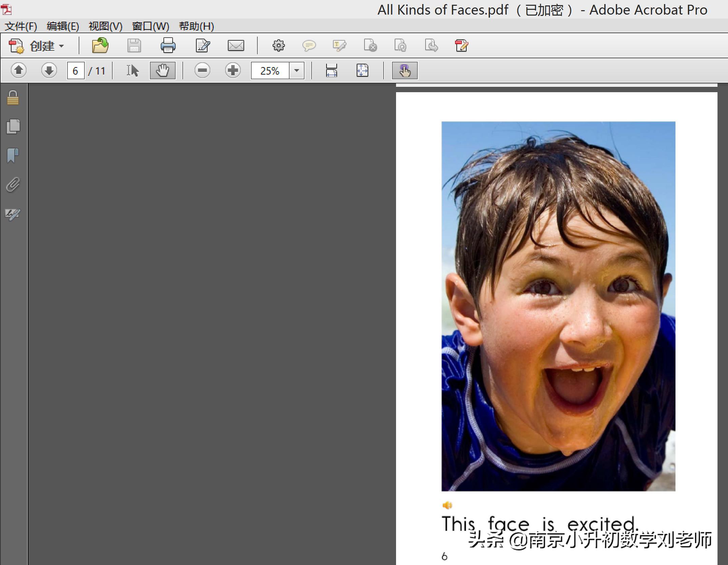Open the page thumbnails panel

point(13,126)
